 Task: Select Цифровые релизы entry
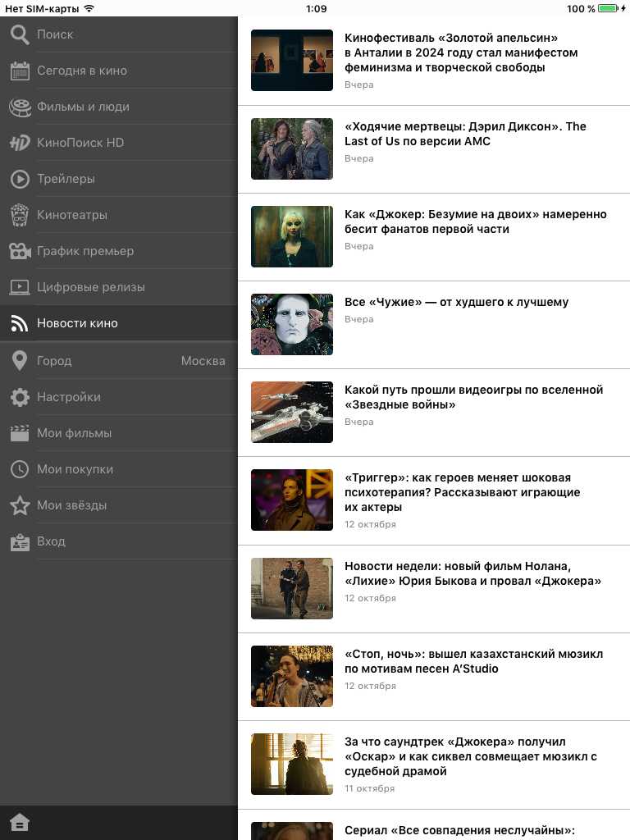[119, 286]
